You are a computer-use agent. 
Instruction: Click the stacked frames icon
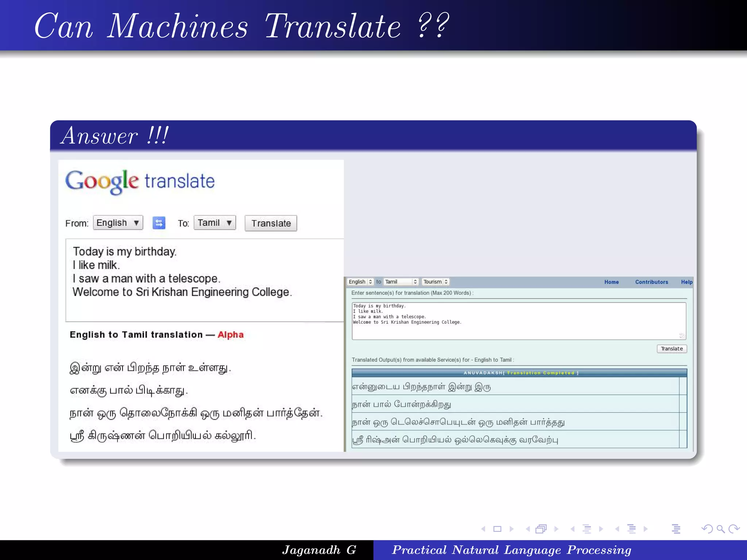coord(541,529)
